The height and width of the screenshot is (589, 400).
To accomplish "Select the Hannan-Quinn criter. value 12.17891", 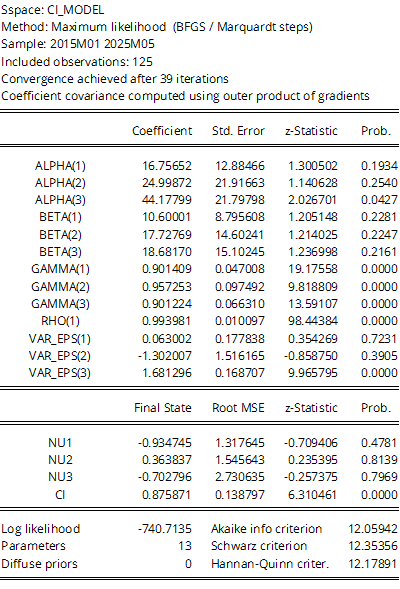I will click(x=373, y=563).
